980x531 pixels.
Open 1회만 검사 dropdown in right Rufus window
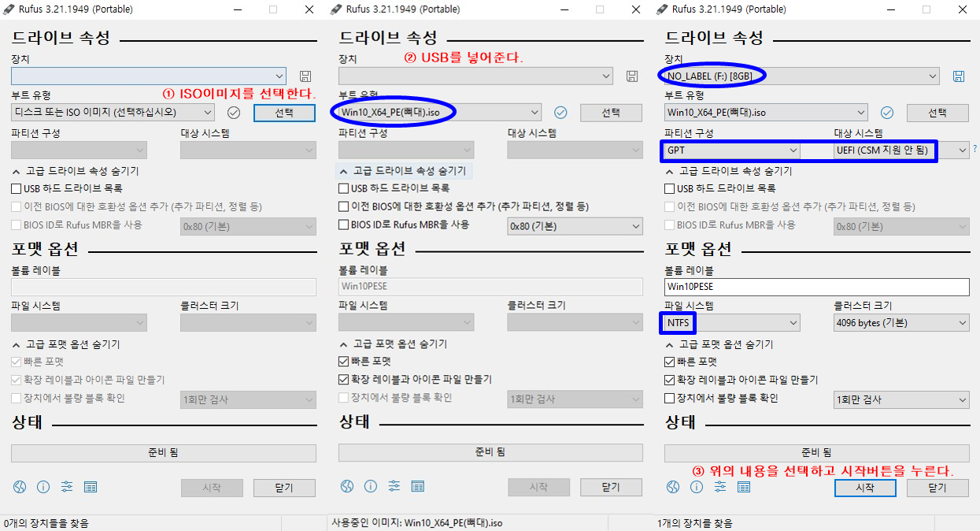[901, 399]
